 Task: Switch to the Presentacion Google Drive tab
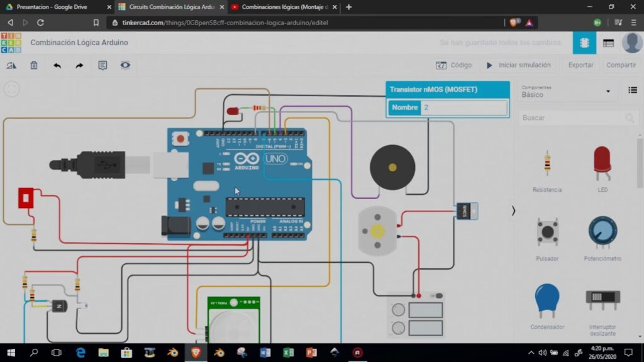(53, 7)
